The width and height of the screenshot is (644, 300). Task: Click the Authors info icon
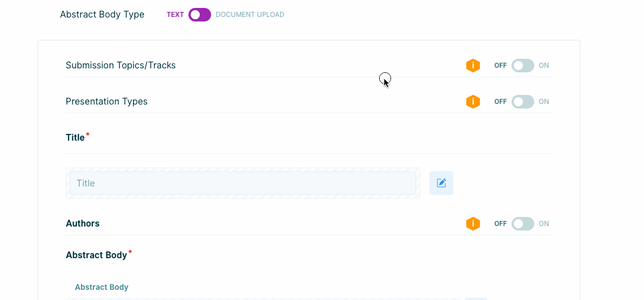tap(473, 224)
